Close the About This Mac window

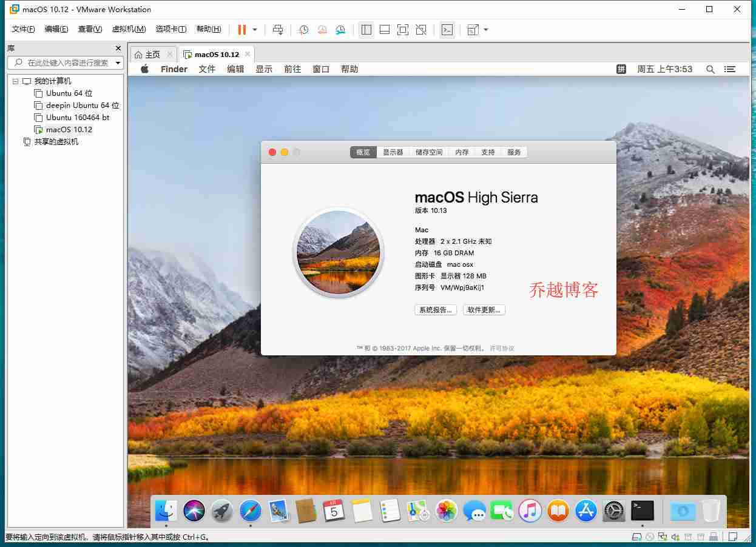click(272, 152)
